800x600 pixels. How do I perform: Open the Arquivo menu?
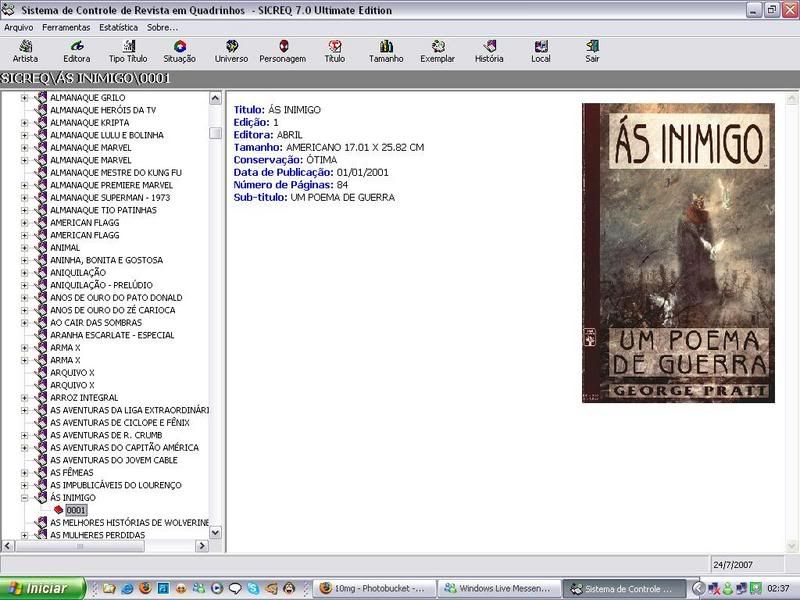click(x=18, y=28)
